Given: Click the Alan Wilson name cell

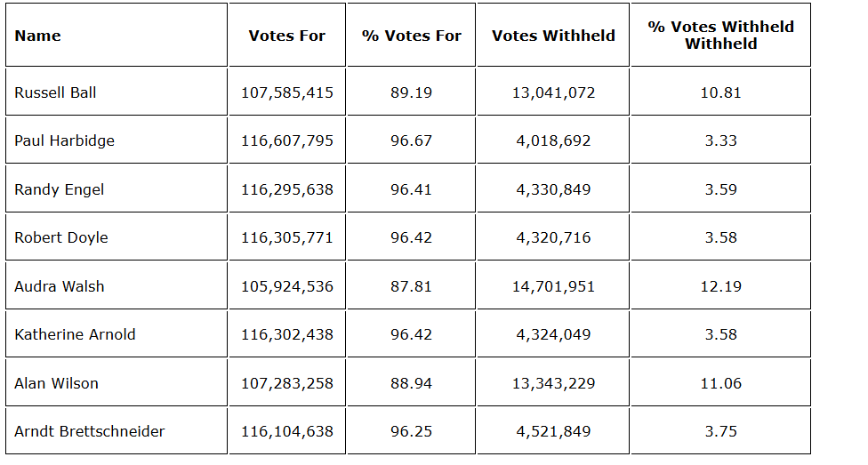Looking at the screenshot, I should coord(56,383).
